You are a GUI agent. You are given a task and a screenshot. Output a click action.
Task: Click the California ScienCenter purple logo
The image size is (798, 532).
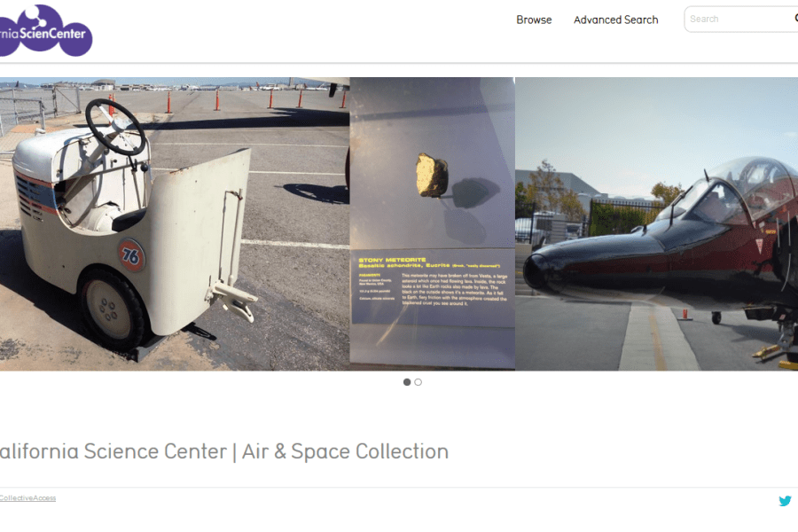tap(46, 30)
